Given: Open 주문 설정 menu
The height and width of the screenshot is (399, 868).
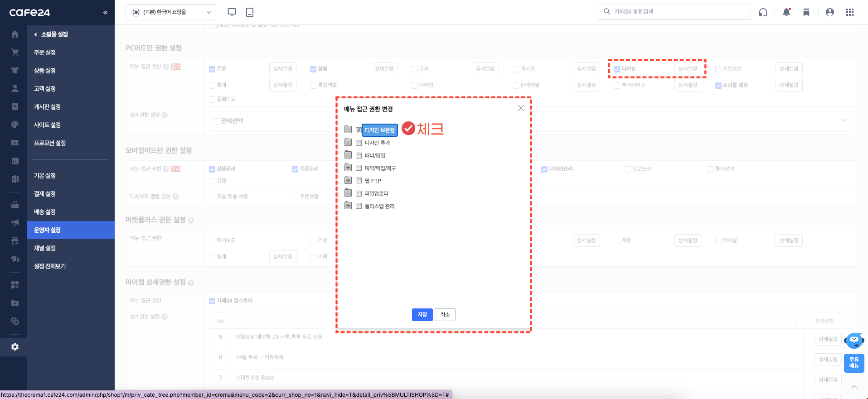Looking at the screenshot, I should pos(45,53).
